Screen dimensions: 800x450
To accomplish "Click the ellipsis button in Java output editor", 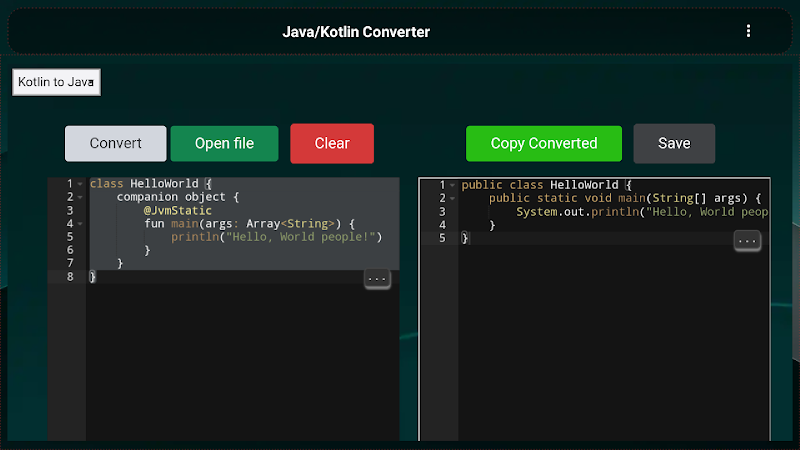I will pos(747,241).
